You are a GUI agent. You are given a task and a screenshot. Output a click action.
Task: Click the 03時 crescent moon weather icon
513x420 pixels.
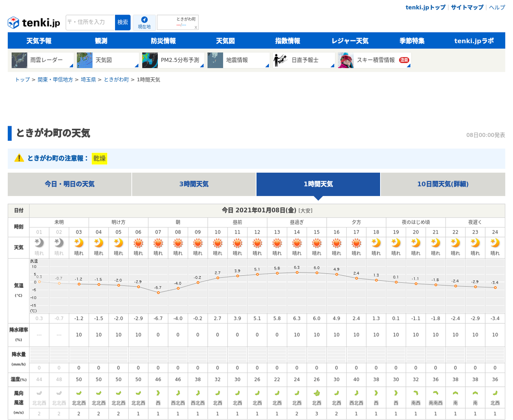(x=79, y=243)
